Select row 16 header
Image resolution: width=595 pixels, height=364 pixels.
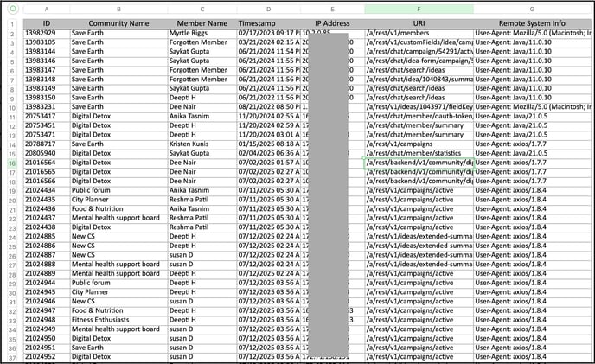click(x=12, y=163)
